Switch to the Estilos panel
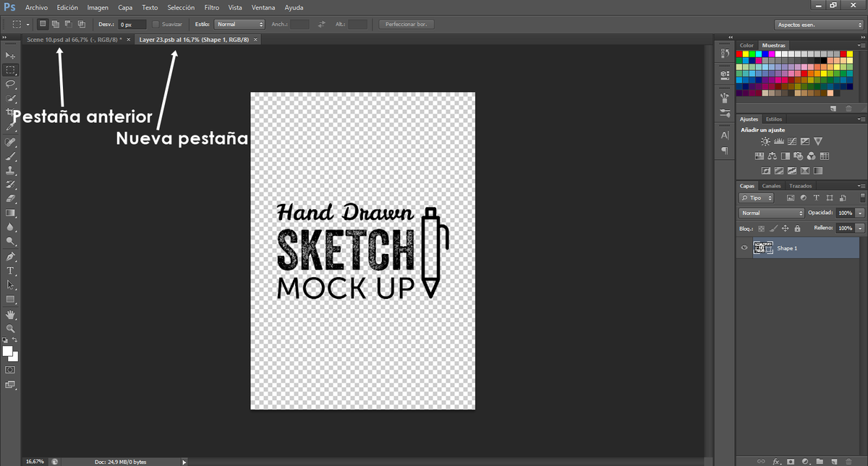Image resolution: width=868 pixels, height=466 pixels. pos(774,119)
